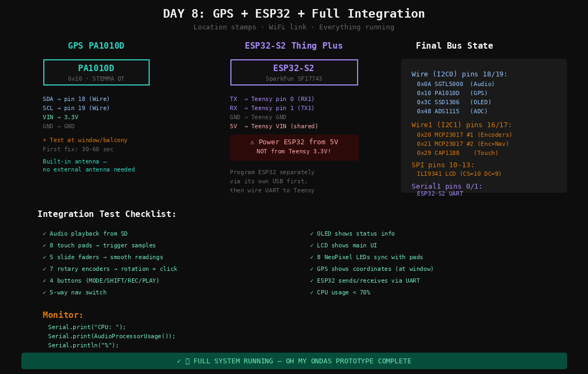
Task: Click checklist item '8 NeoPixel LEDs sync with pads'
Action: coord(367,257)
